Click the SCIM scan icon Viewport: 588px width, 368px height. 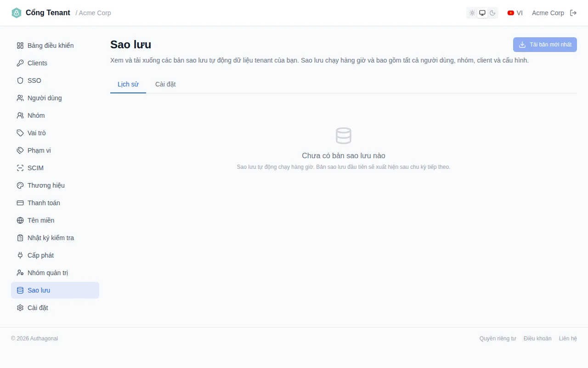pos(20,168)
